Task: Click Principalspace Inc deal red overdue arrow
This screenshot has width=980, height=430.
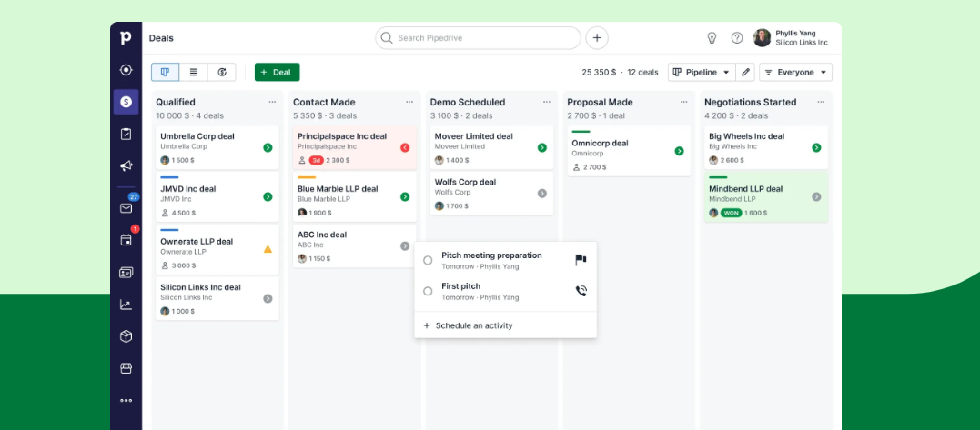Action: click(405, 148)
